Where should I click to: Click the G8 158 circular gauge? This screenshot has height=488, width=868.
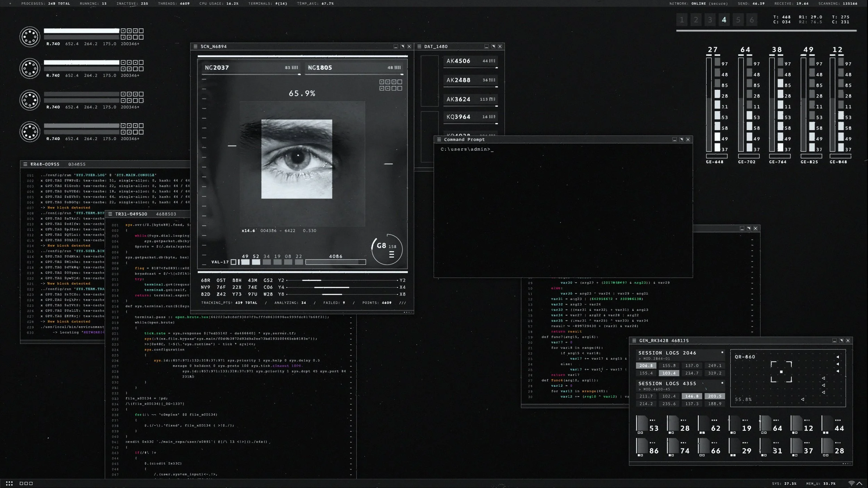pyautogui.click(x=387, y=249)
